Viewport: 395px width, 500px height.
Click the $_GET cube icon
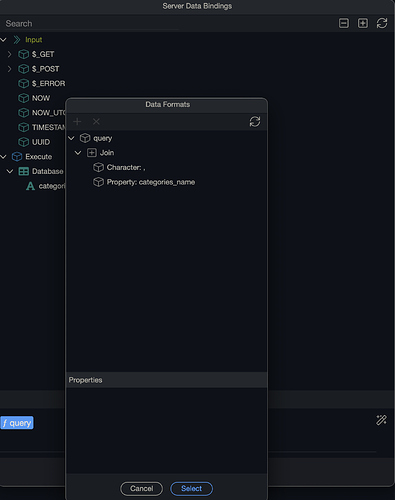click(23, 54)
